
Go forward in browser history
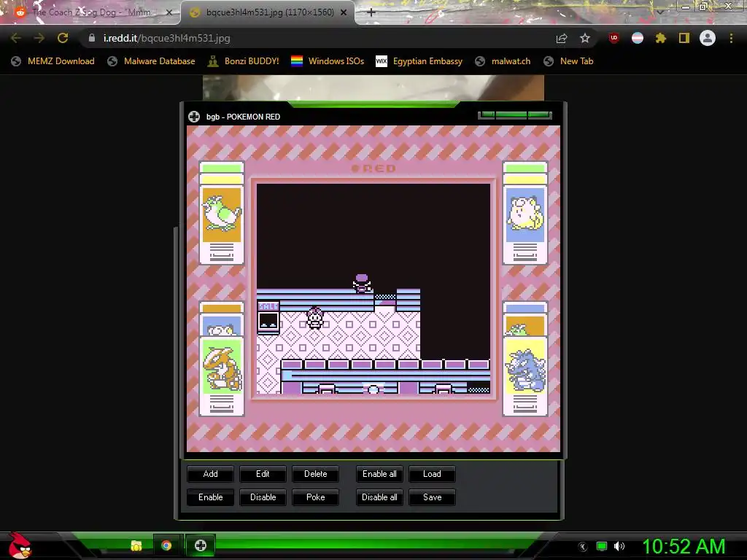click(39, 38)
